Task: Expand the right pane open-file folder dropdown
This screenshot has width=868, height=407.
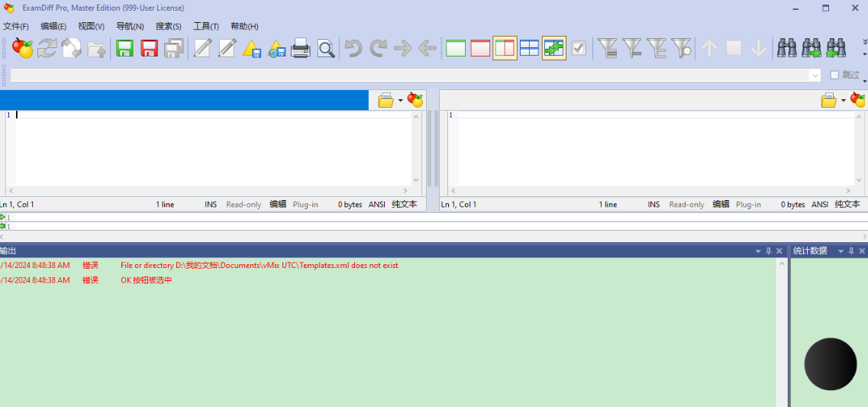Action: coord(844,101)
